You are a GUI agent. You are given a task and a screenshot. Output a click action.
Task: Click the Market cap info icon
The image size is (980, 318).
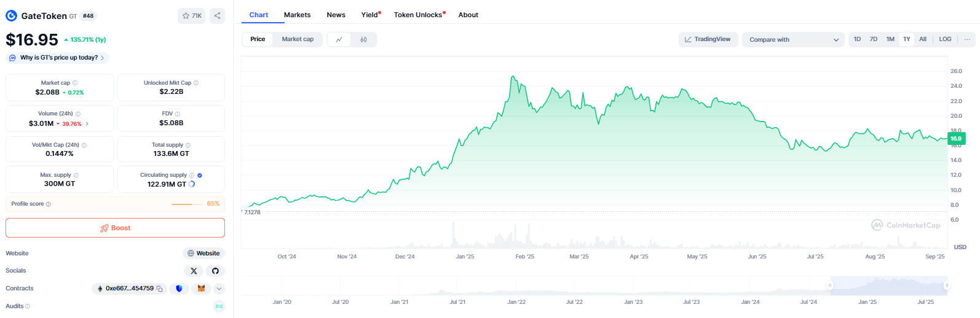75,83
